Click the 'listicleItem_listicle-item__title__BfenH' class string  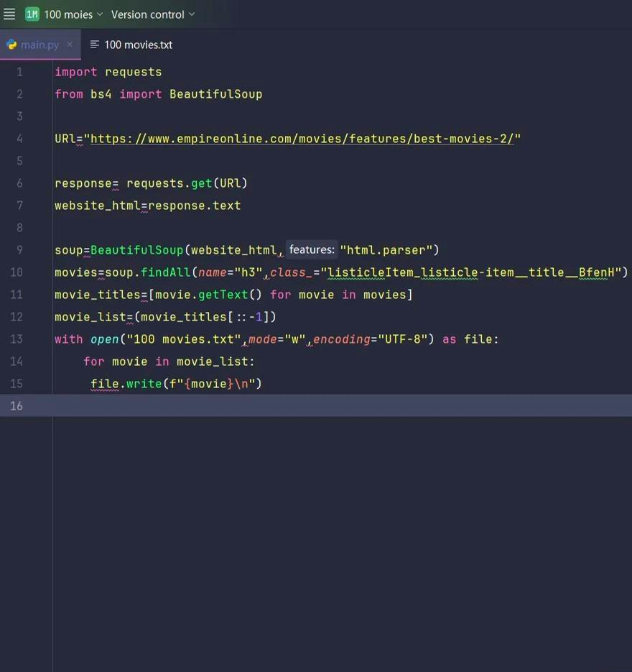pyautogui.click(x=471, y=272)
